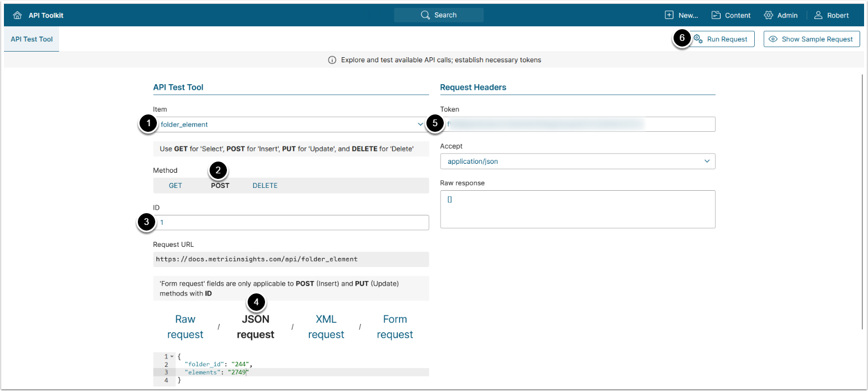This screenshot has height=391, width=868.
Task: Switch to the Raw request tab
Action: pyautogui.click(x=185, y=326)
